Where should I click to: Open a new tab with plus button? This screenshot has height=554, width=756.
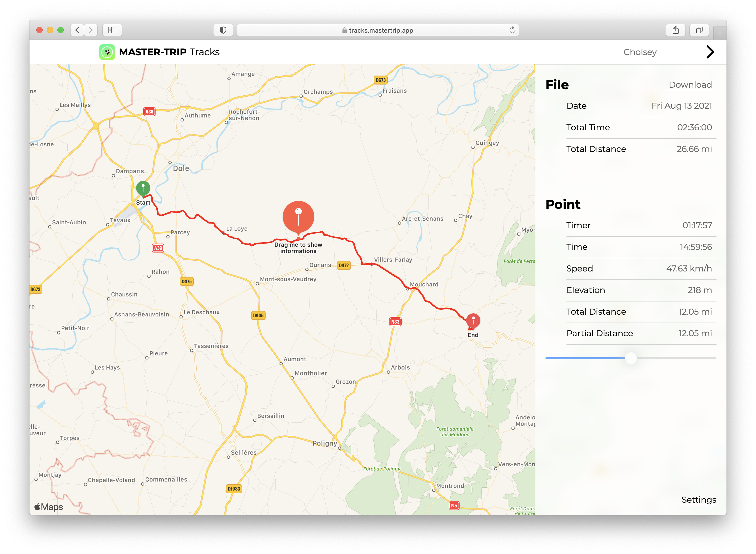719,33
